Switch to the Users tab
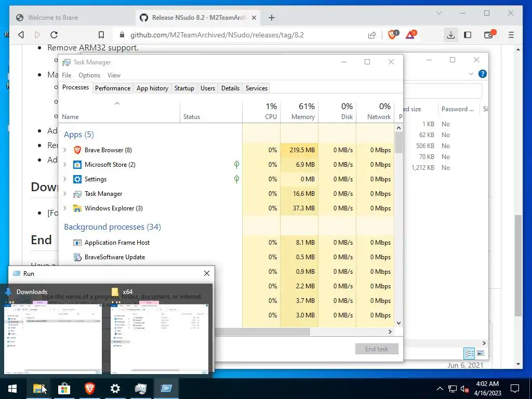 point(208,88)
